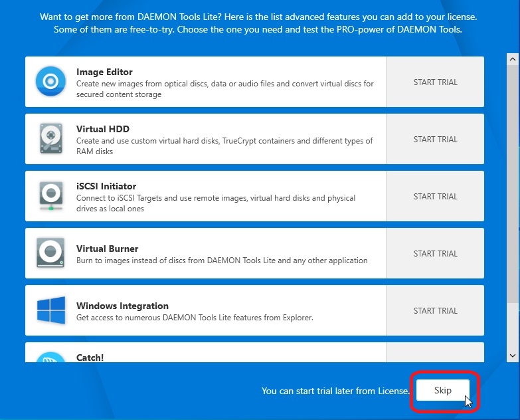The height and width of the screenshot is (420, 520).
Task: Click the 'Burn to images instead of discs' description
Action: tap(222, 261)
